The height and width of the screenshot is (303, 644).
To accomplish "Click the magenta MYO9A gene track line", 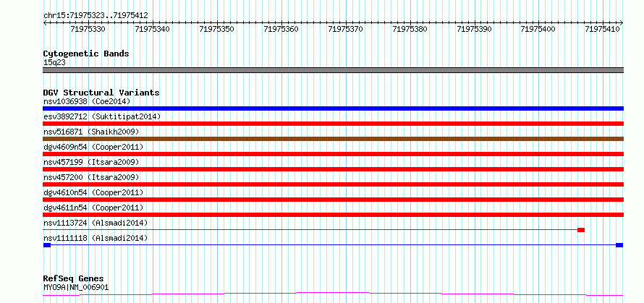I will [333, 294].
